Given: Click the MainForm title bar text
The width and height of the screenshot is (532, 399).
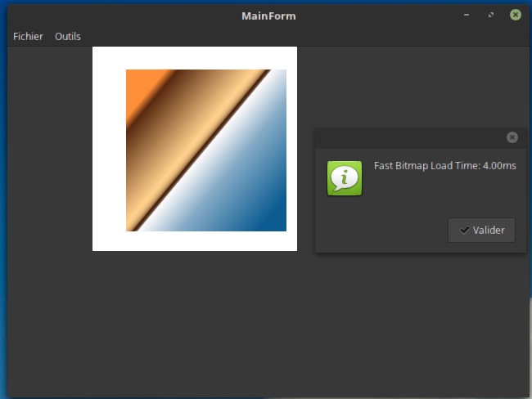Looking at the screenshot, I should click(x=268, y=16).
